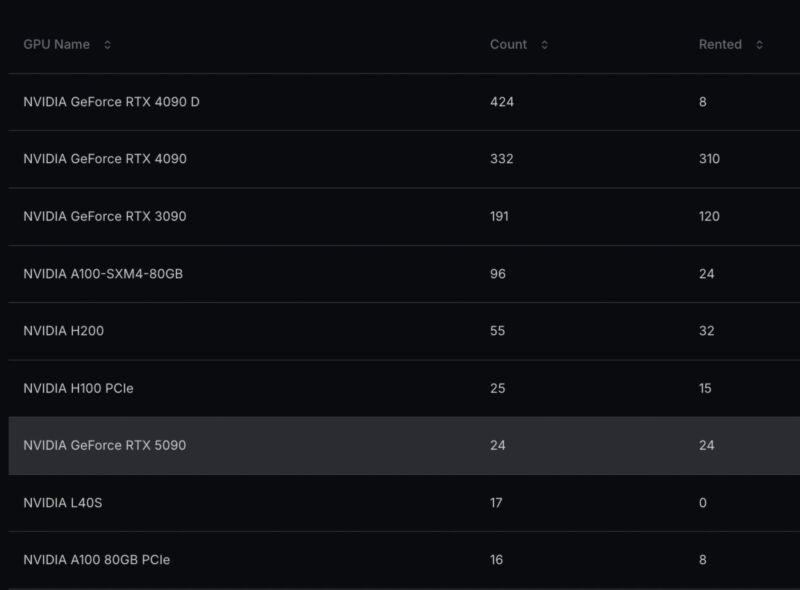800x590 pixels.
Task: Click the sort arrows next to Rented
Action: click(760, 45)
